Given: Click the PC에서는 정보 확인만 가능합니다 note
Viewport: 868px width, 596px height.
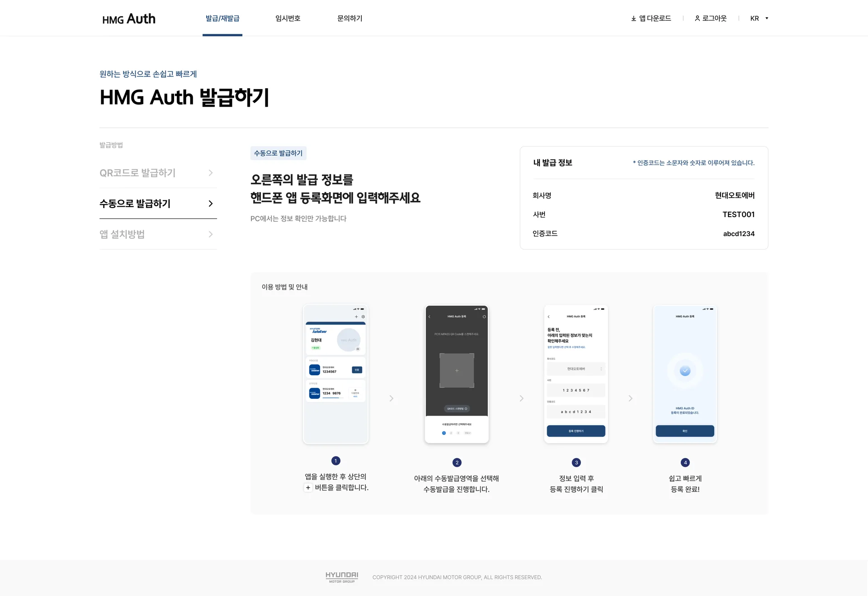Looking at the screenshot, I should click(x=298, y=218).
